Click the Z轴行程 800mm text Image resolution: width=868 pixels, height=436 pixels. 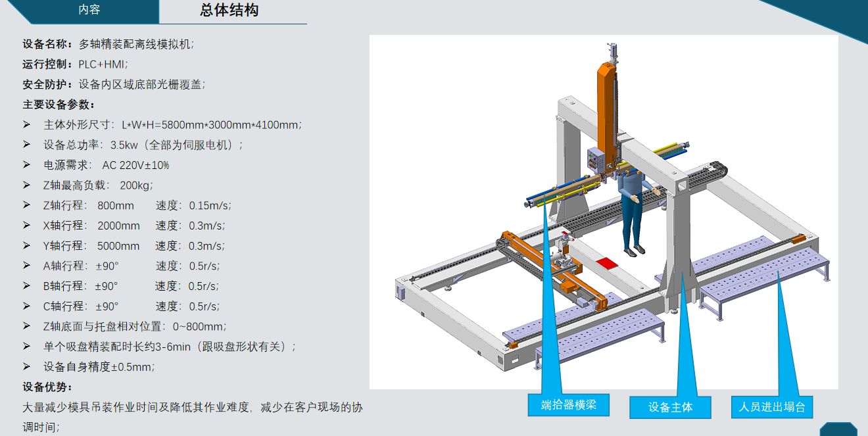tap(89, 205)
